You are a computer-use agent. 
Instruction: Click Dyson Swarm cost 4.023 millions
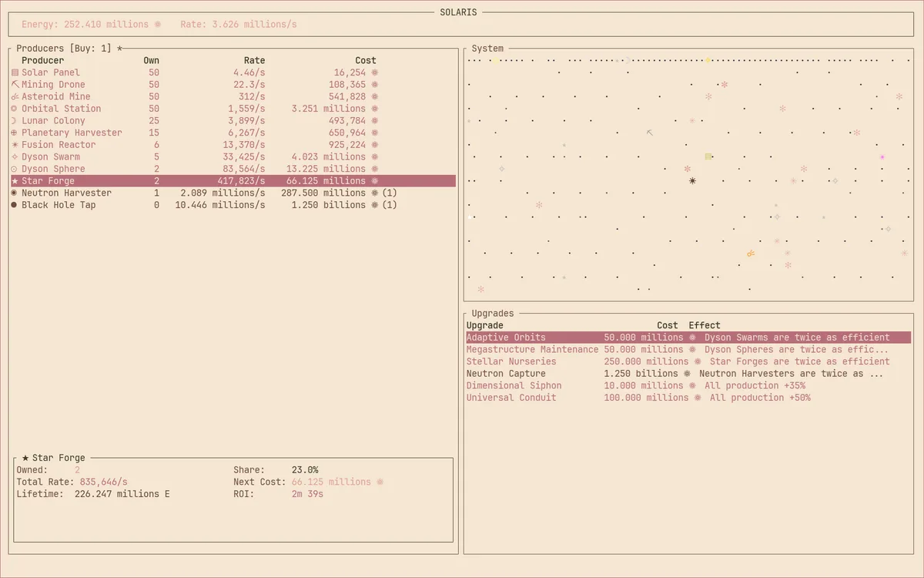(x=329, y=157)
